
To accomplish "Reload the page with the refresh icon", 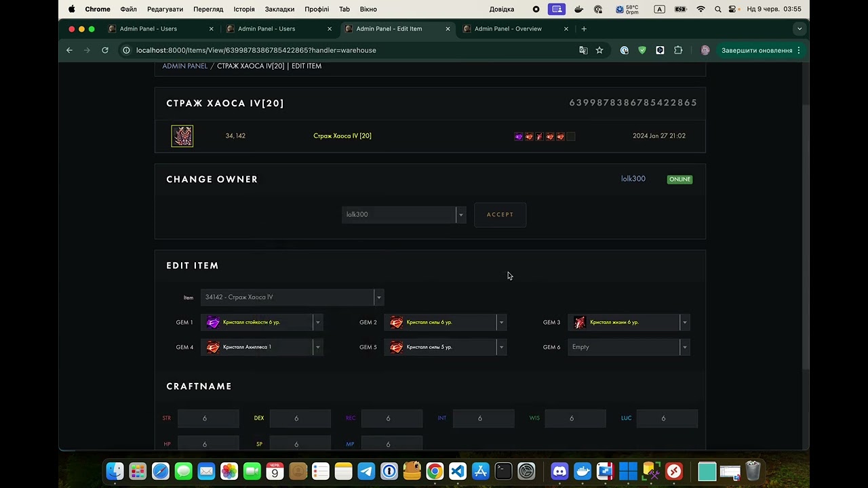I will [x=105, y=50].
